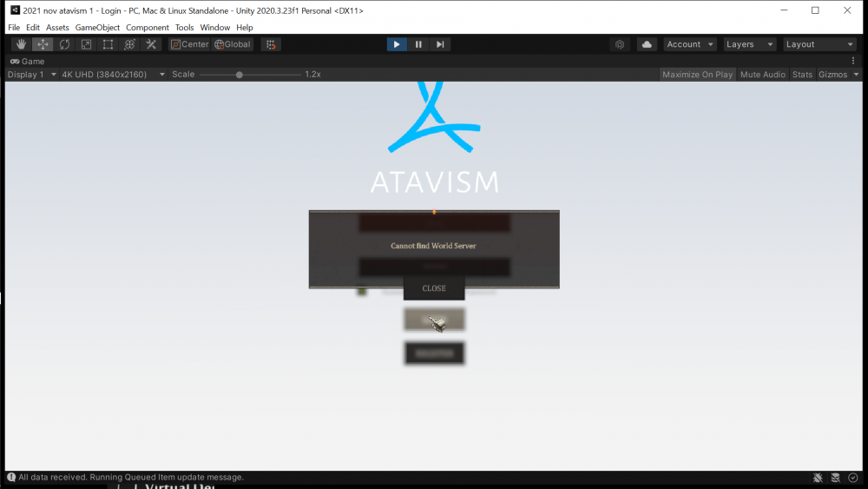Toggle Mute Audio in Game view
This screenshot has width=868, height=489.
(762, 75)
